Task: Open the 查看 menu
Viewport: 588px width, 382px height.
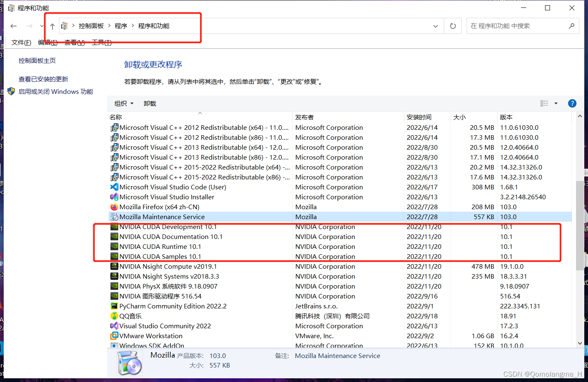Action: [74, 42]
